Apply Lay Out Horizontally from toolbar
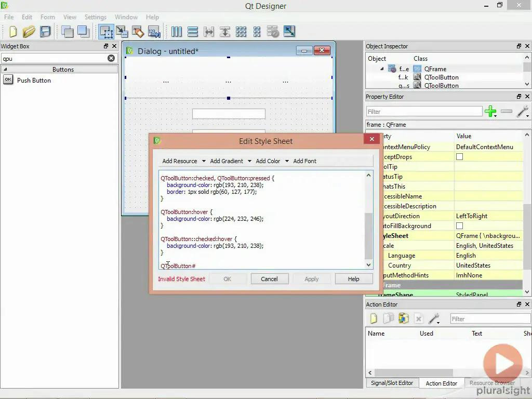Image resolution: width=532 pixels, height=399 pixels. click(177, 32)
